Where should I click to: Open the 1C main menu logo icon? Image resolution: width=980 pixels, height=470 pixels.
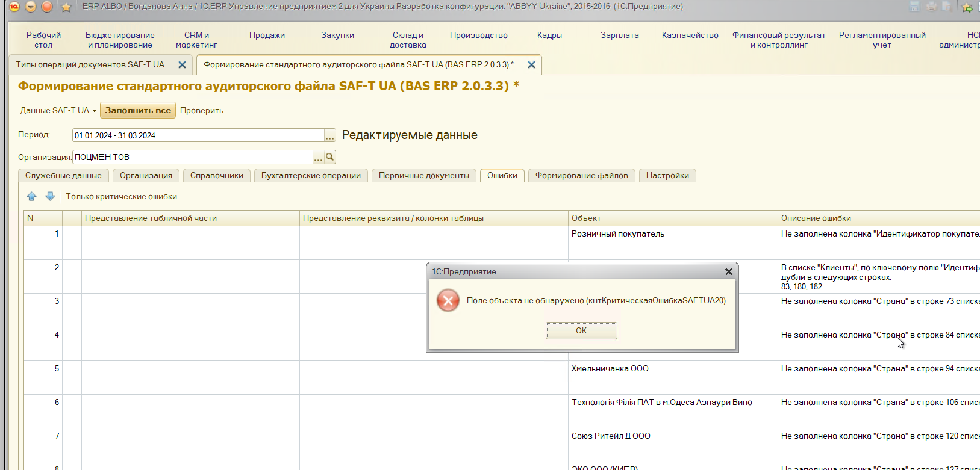[x=14, y=7]
